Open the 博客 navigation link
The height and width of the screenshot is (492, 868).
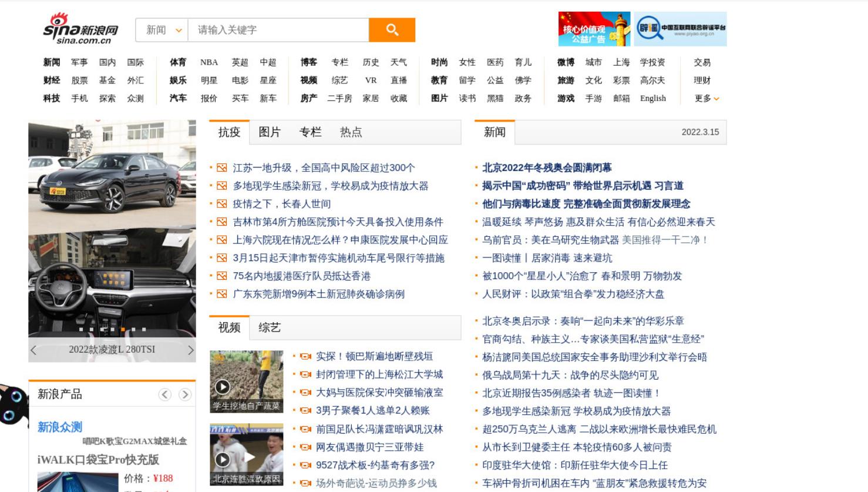(309, 62)
